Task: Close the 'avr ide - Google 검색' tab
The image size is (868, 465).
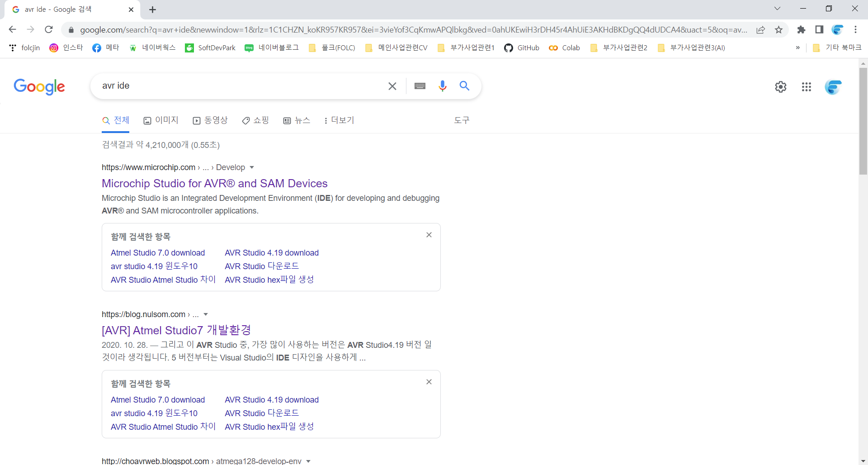Action: tap(131, 9)
